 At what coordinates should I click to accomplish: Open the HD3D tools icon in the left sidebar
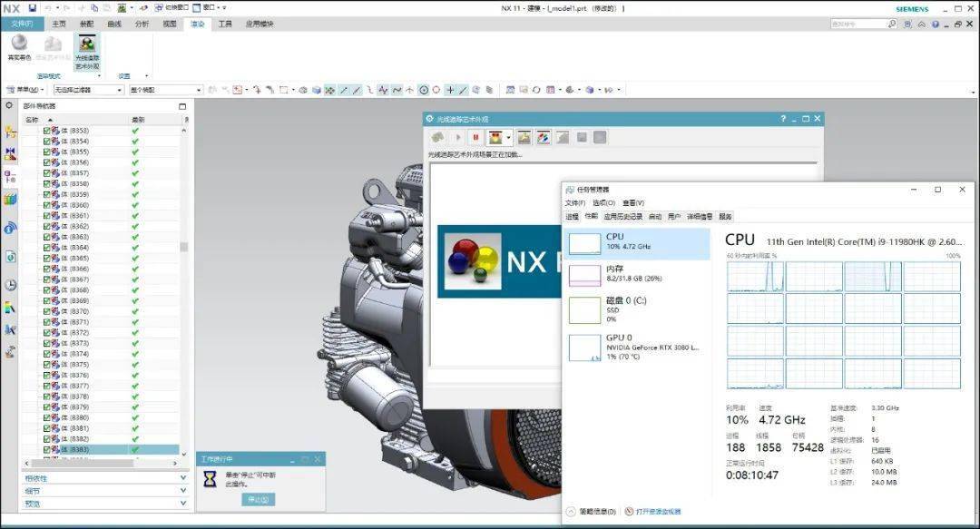[x=10, y=229]
